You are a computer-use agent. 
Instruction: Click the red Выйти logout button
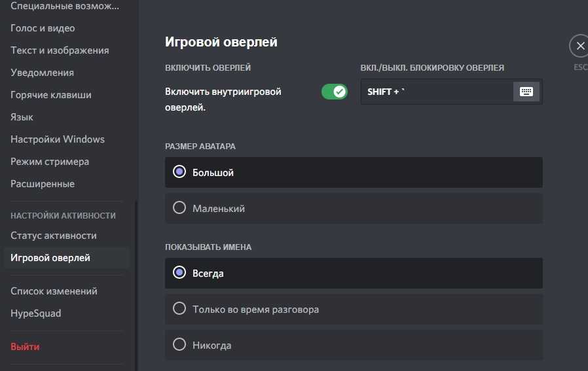click(25, 347)
